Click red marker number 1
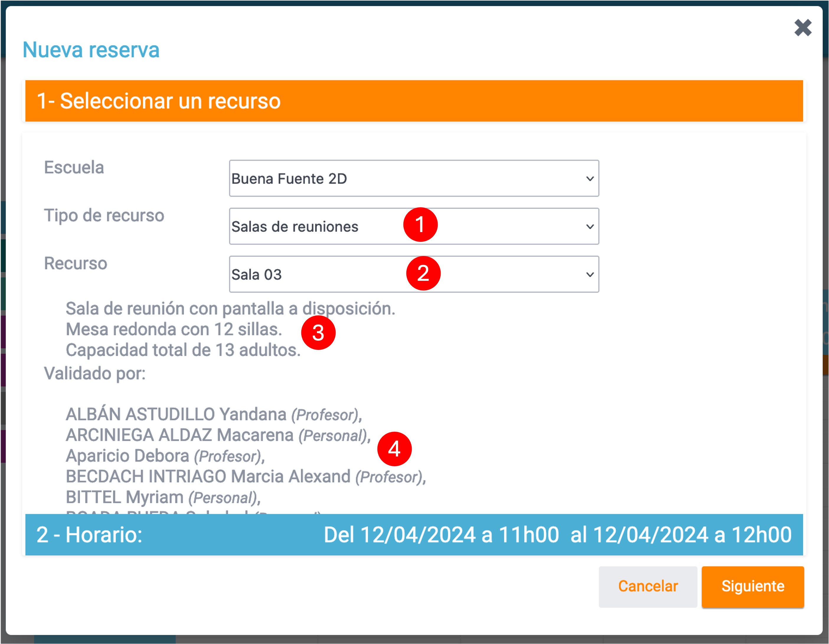This screenshot has width=829, height=644. [421, 225]
